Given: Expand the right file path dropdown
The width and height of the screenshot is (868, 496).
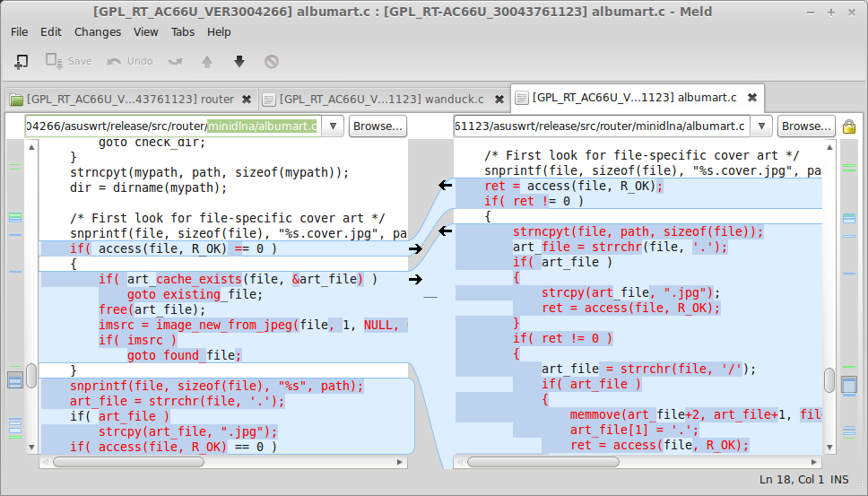Looking at the screenshot, I should 761,126.
